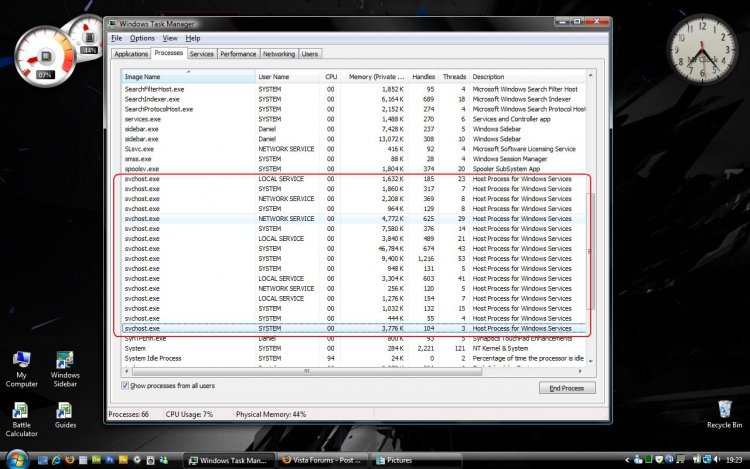Viewport: 750px width, 469px height.
Task: Sort by CPU column header
Action: tap(331, 76)
